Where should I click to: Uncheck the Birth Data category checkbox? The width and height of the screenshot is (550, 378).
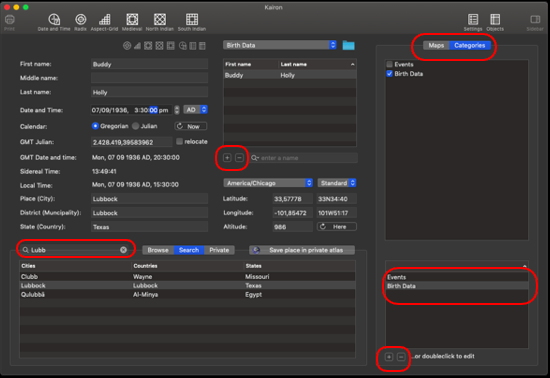tap(389, 74)
